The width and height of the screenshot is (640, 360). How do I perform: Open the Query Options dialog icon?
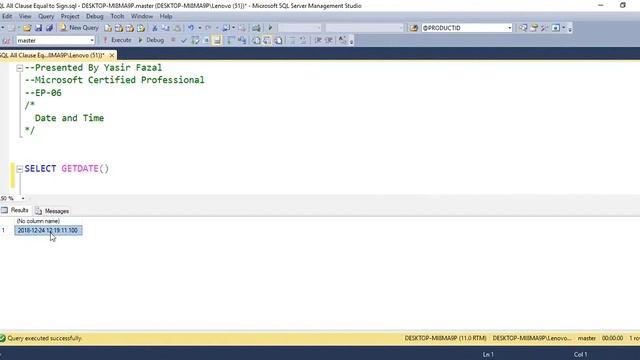(x=207, y=40)
